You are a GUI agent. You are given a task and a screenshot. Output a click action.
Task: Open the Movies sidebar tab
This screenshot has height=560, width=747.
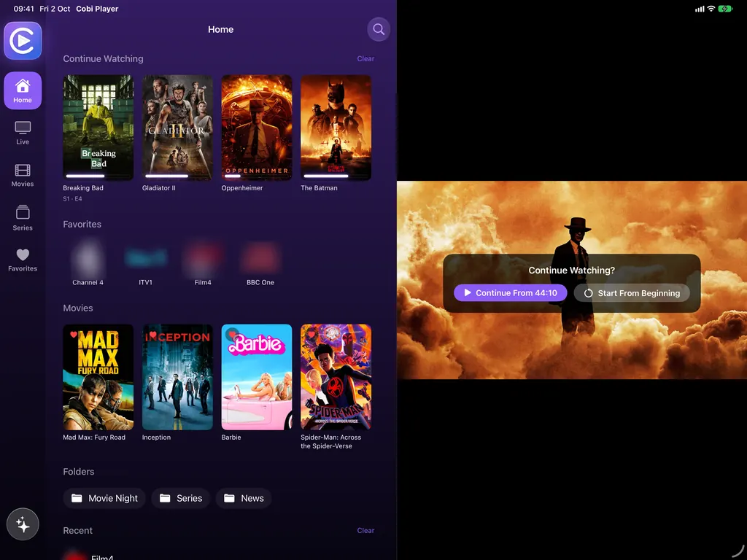coord(23,175)
